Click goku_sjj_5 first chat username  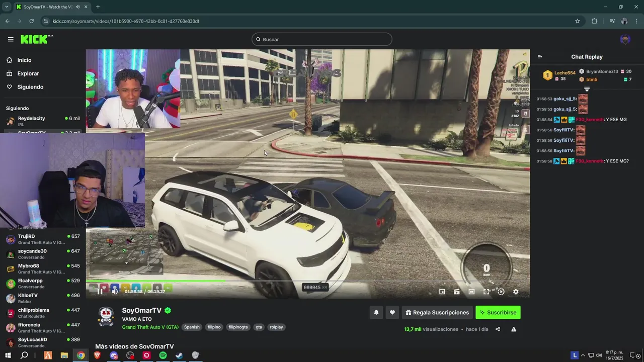(565, 99)
